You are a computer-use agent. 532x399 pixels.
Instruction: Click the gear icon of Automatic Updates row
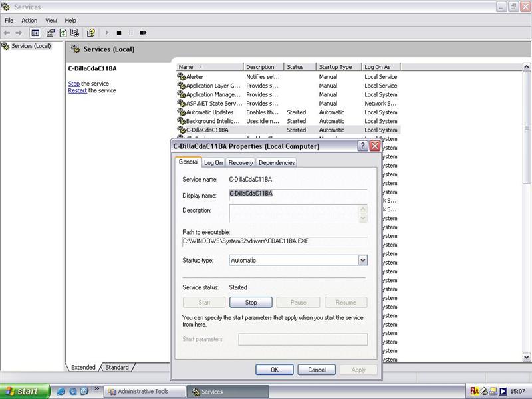point(181,112)
